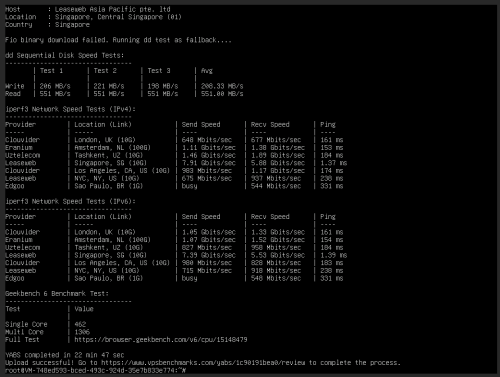Click '7.39 Gbits/sec' IPv6 Singapore send speed
Screen dimensions: 500x377
pos(209,255)
